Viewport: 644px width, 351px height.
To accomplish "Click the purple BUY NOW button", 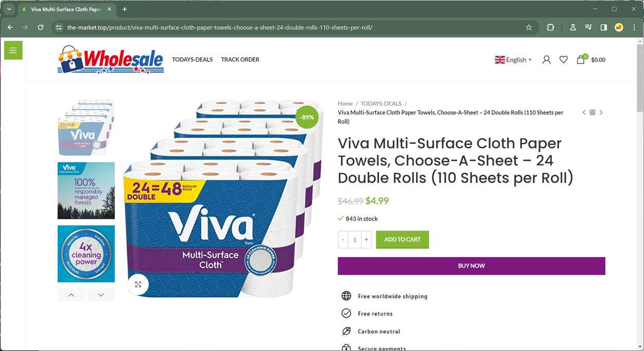I will point(472,266).
